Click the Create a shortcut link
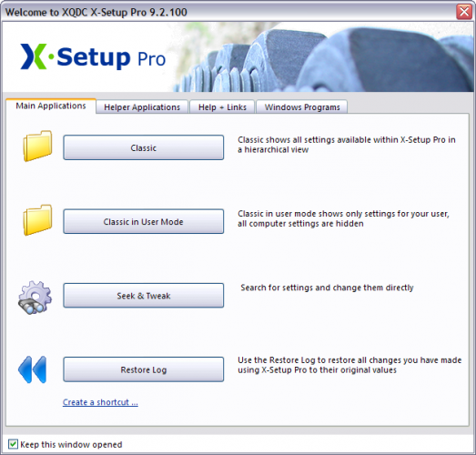This screenshot has height=455, width=476. click(x=100, y=402)
